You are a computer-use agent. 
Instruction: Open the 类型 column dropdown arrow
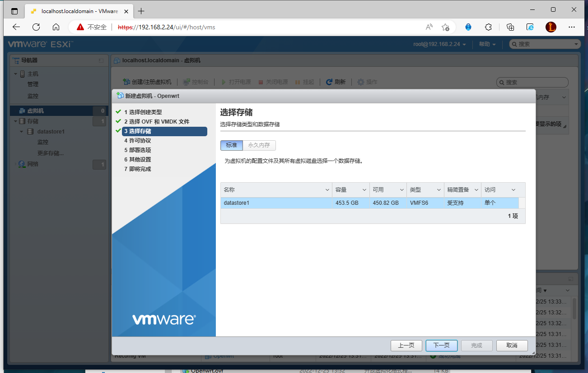click(x=438, y=190)
